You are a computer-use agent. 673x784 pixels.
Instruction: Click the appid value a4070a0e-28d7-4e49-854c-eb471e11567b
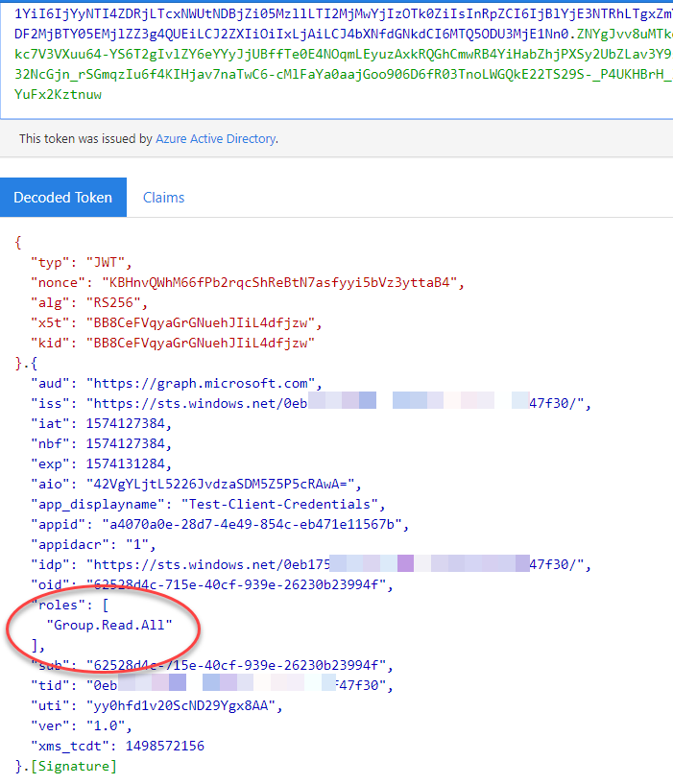coord(252,525)
